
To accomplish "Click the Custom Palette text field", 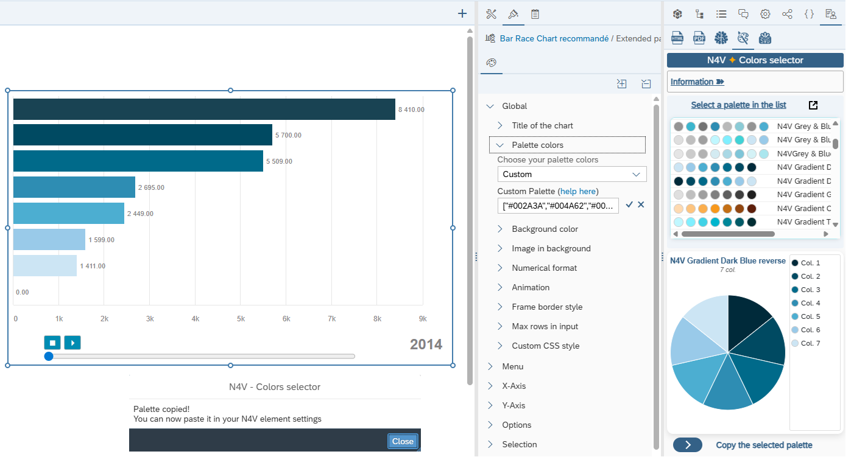I will tap(558, 206).
